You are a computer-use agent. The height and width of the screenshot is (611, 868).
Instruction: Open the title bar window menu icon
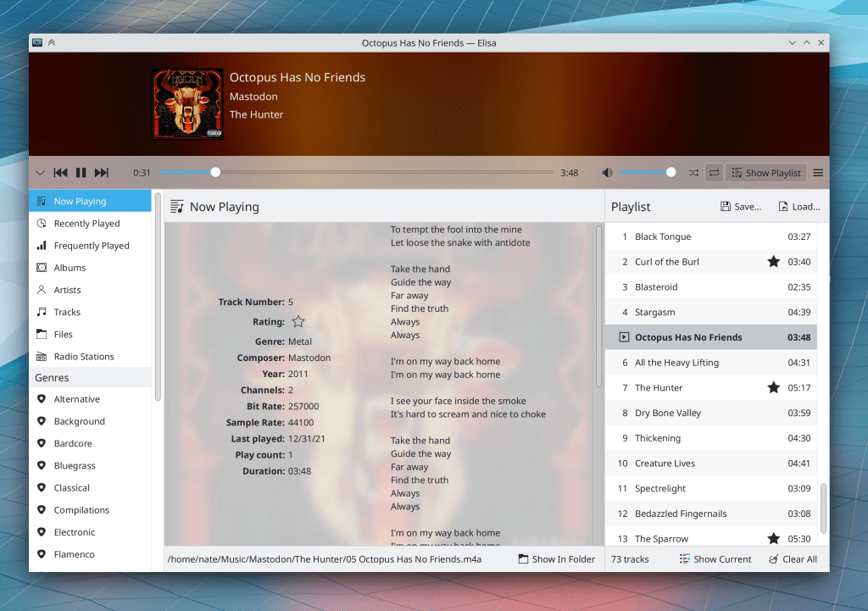[37, 42]
